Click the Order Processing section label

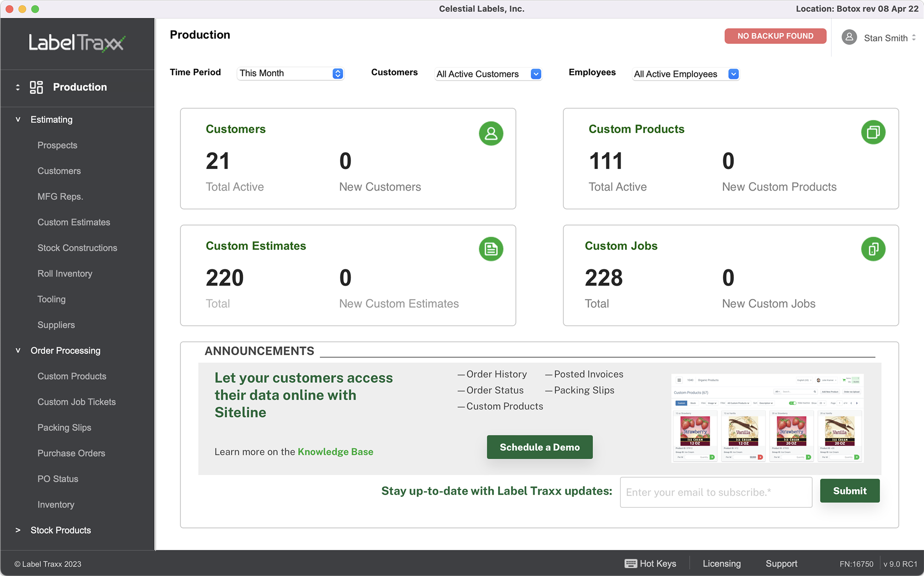pyautogui.click(x=66, y=351)
